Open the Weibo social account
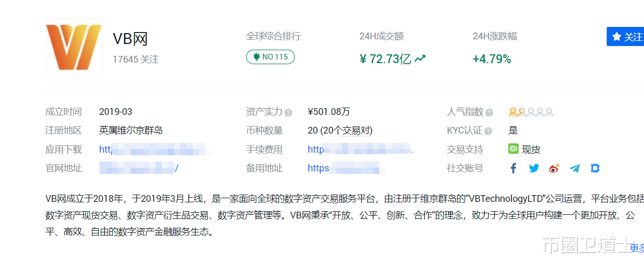This screenshot has width=644, height=266. (554, 168)
